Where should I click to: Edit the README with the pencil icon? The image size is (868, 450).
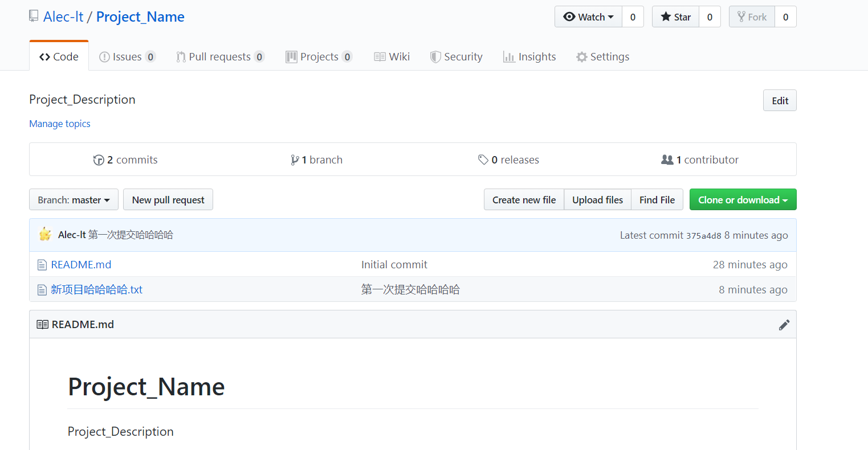784,325
